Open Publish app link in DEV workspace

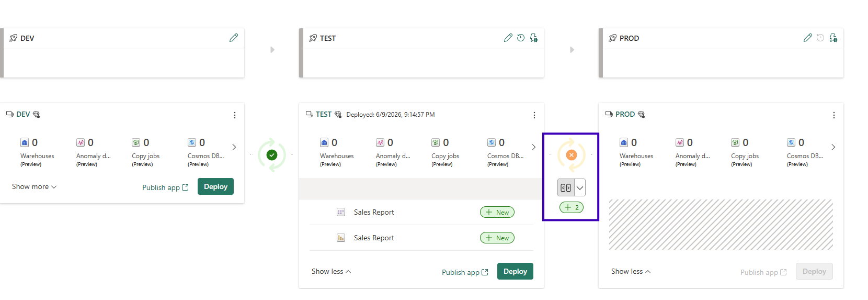point(165,187)
